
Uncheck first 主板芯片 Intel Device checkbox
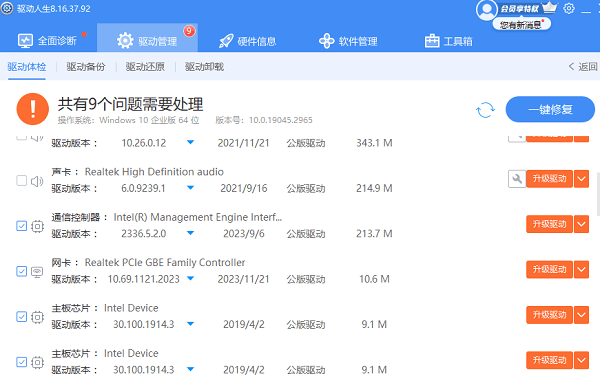21,317
